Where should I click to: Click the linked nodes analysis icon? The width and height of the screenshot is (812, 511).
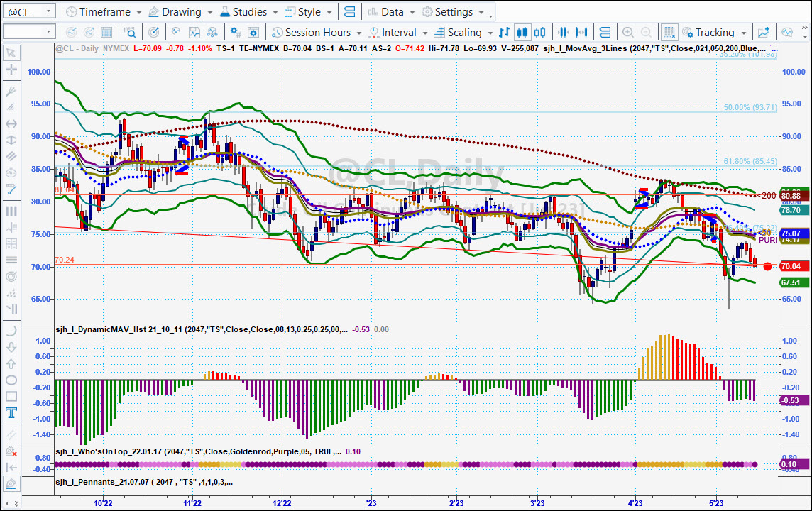212,33
